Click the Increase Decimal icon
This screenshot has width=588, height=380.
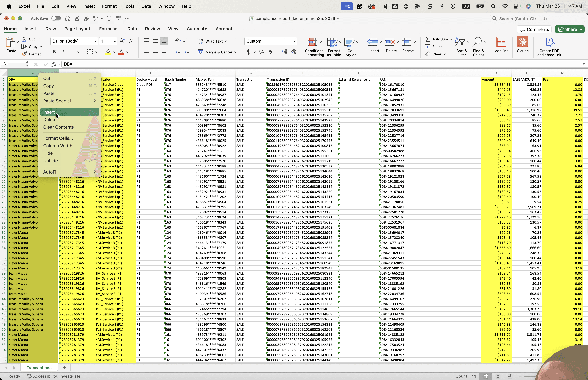point(284,52)
